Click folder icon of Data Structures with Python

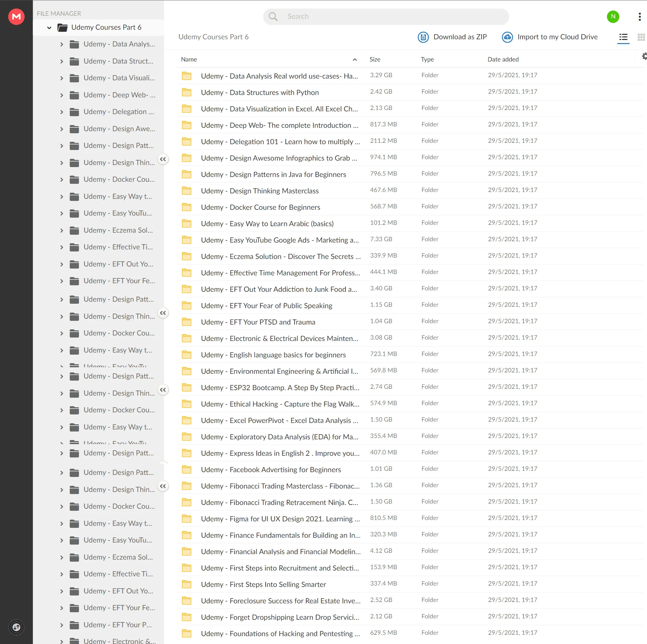(187, 92)
